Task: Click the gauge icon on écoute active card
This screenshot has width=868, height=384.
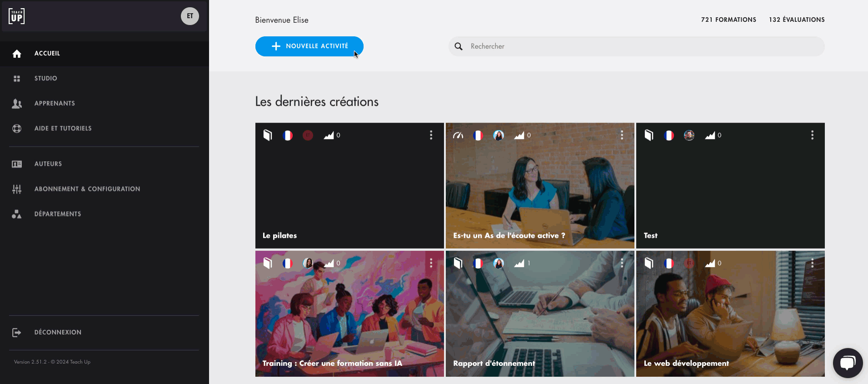Action: point(458,135)
